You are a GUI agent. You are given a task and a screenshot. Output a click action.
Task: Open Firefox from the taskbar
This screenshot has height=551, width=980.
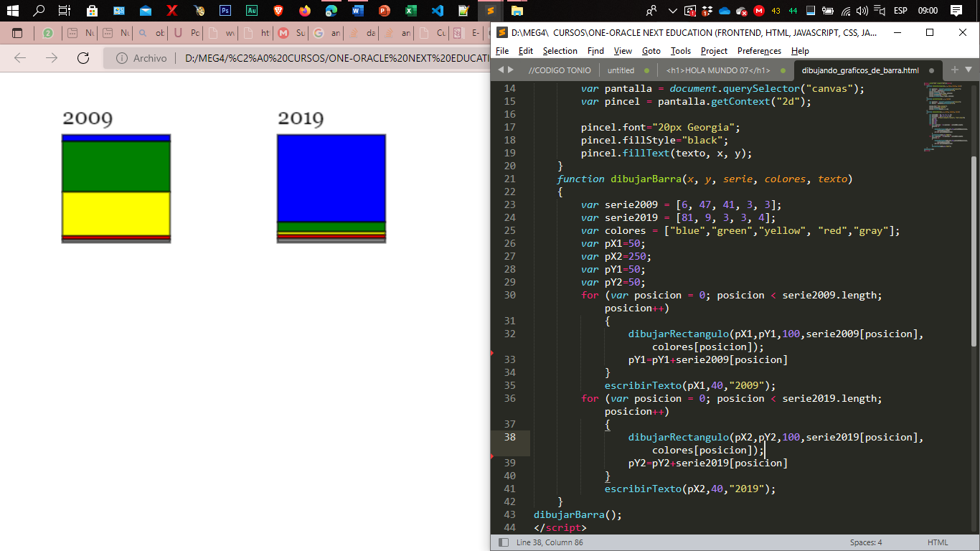tap(305, 11)
